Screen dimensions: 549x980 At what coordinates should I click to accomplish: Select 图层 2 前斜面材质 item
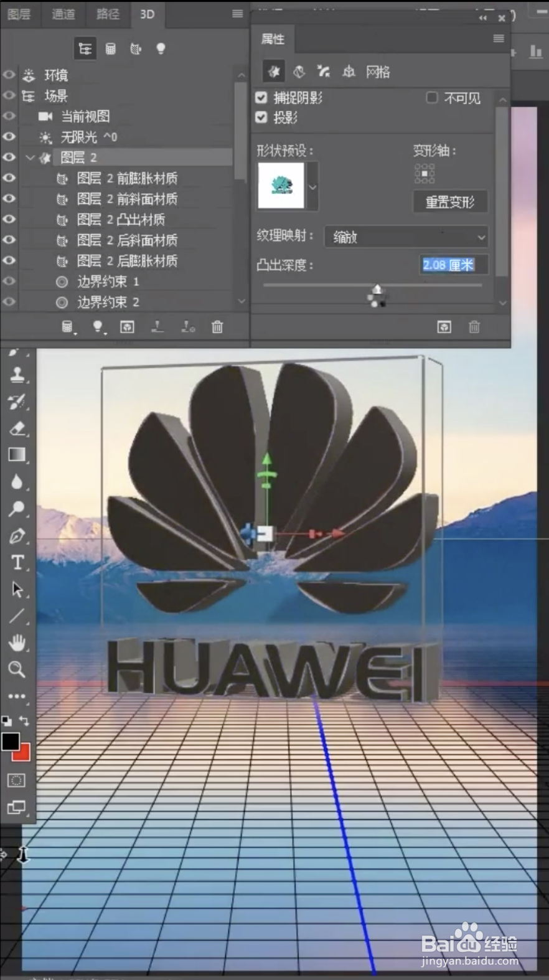pos(127,199)
